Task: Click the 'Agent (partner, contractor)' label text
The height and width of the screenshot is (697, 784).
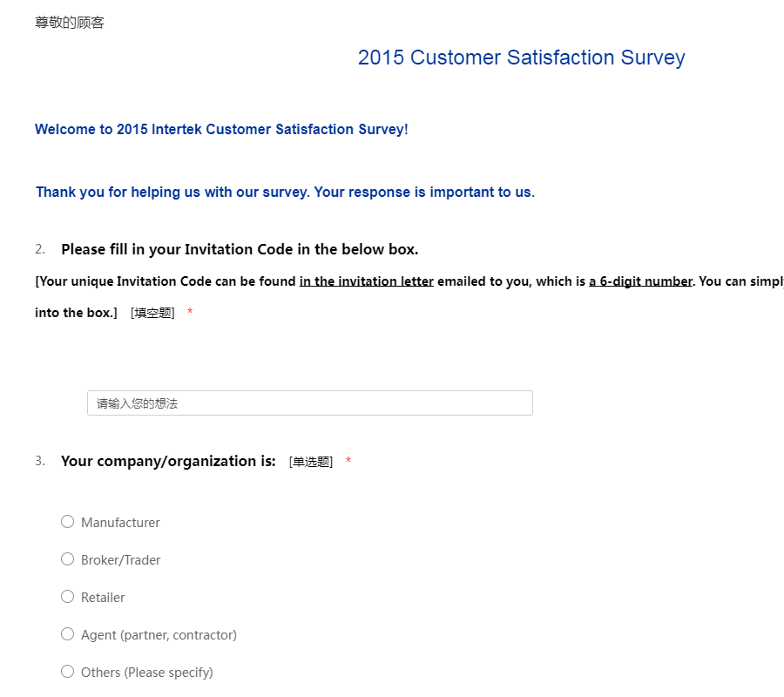Action: pos(159,635)
